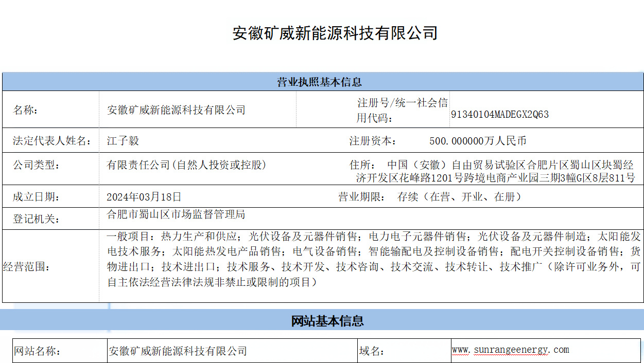
Task: Select company name value in 名称 row
Action: point(176,110)
